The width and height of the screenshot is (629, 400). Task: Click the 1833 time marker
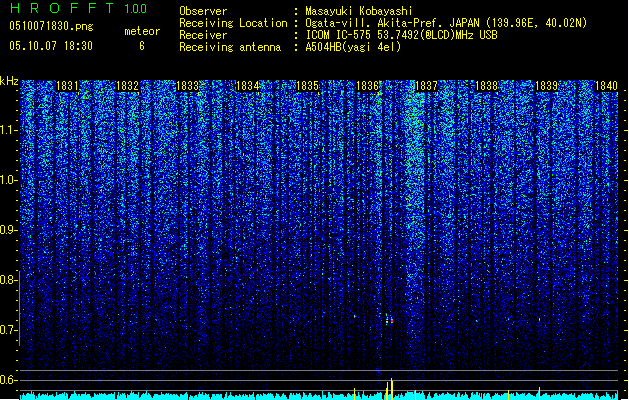[x=187, y=86]
